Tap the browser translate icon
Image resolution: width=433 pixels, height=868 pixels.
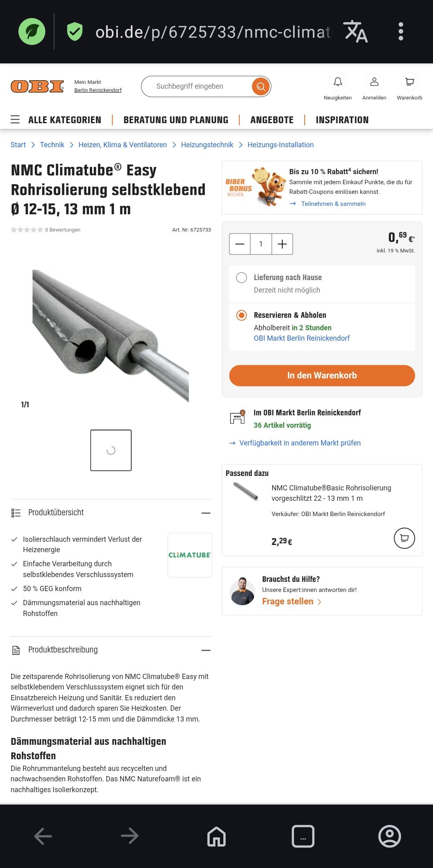(x=355, y=31)
